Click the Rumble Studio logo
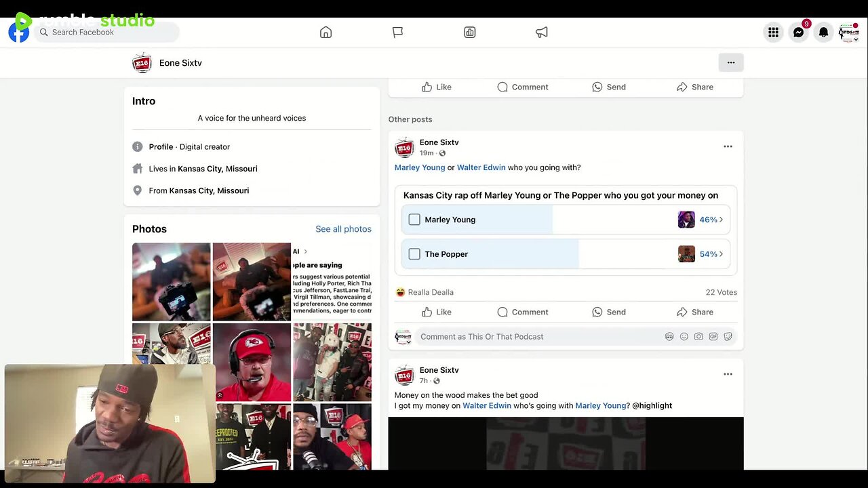This screenshot has height=488, width=868. (85, 20)
